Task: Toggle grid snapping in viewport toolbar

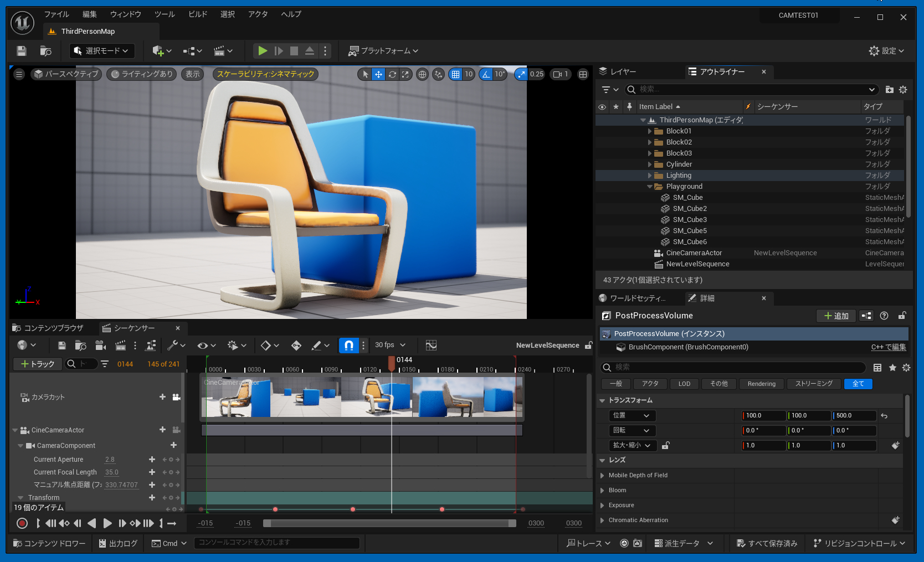Action: [455, 74]
